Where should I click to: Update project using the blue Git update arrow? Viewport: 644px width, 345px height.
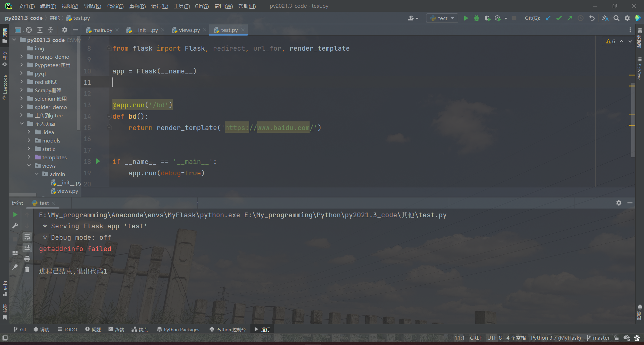click(x=548, y=18)
